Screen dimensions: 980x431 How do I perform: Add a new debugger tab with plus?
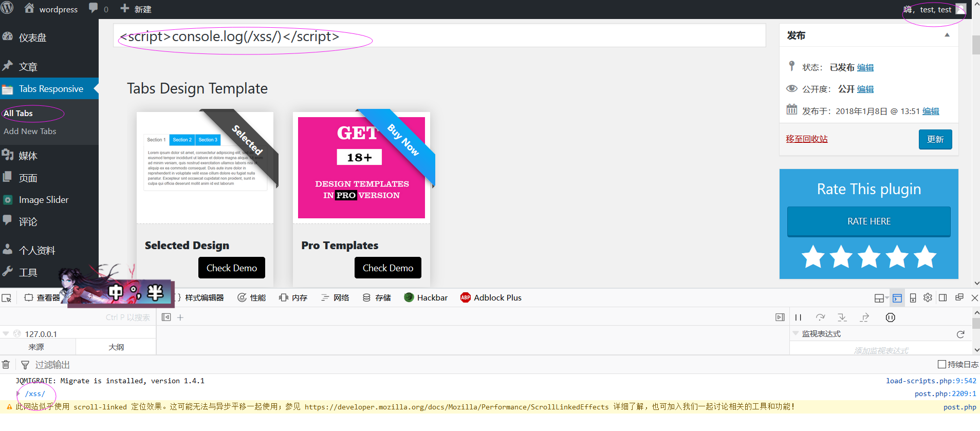coord(180,317)
